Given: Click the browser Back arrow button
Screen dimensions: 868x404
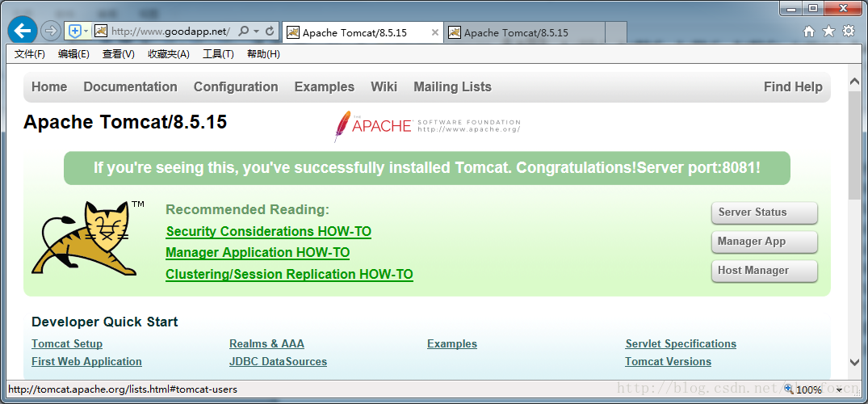Looking at the screenshot, I should [22, 31].
